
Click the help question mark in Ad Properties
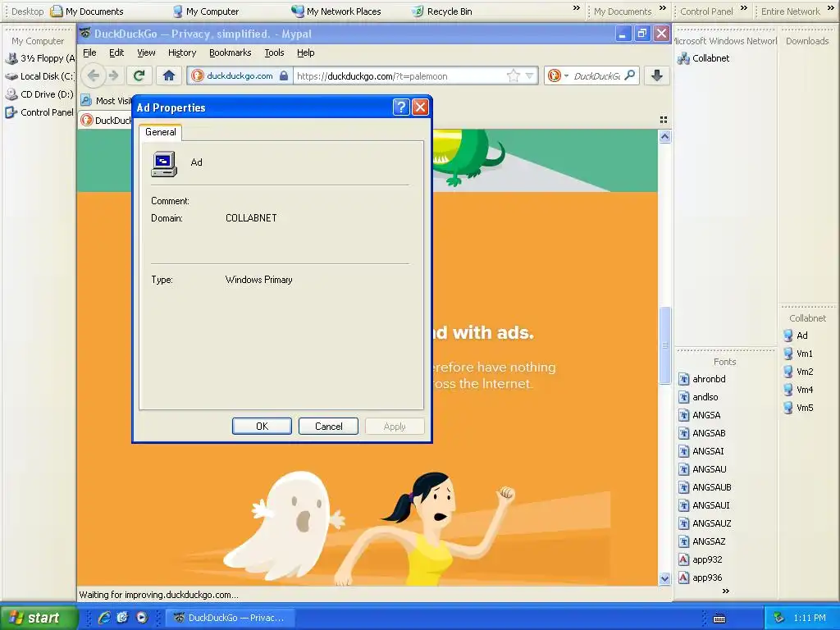coord(400,107)
